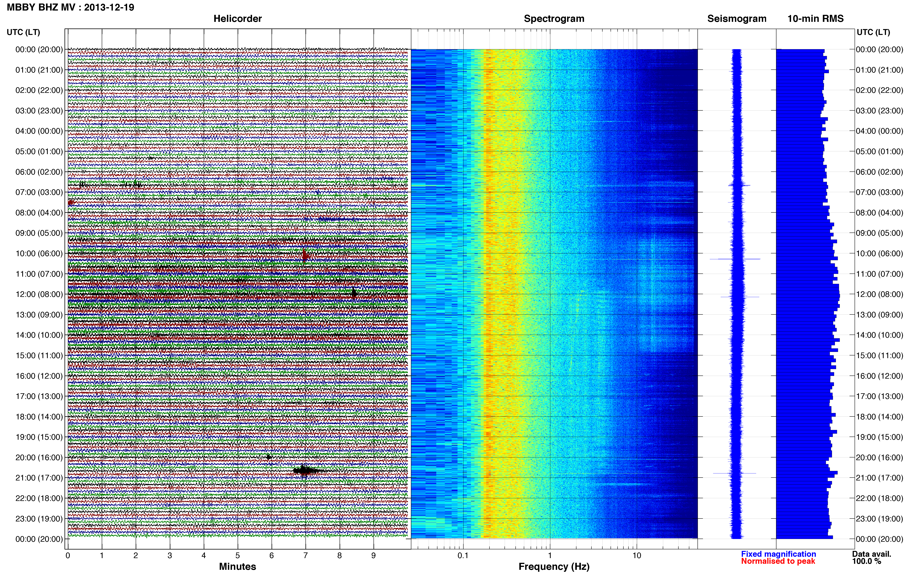The height and width of the screenshot is (578, 924).
Task: Click the 'Data avail.' label
Action: coord(871,554)
